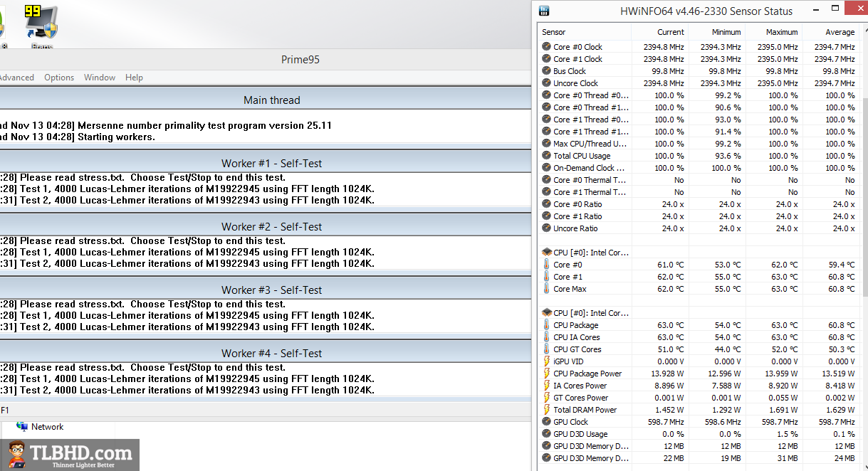Open the Help menu in Prime95

[134, 78]
